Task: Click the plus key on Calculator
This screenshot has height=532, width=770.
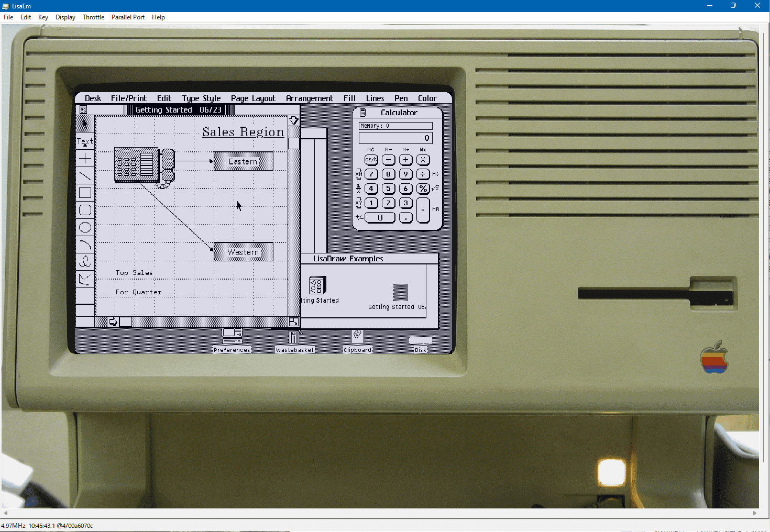Action: tap(406, 160)
